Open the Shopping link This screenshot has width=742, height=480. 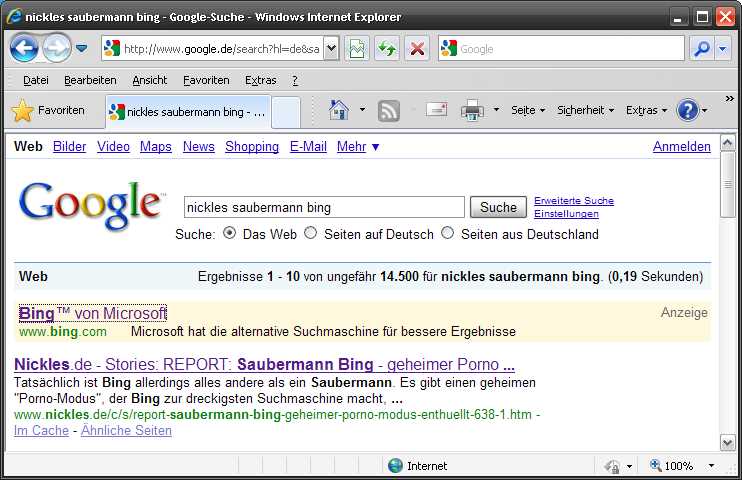pyautogui.click(x=252, y=147)
